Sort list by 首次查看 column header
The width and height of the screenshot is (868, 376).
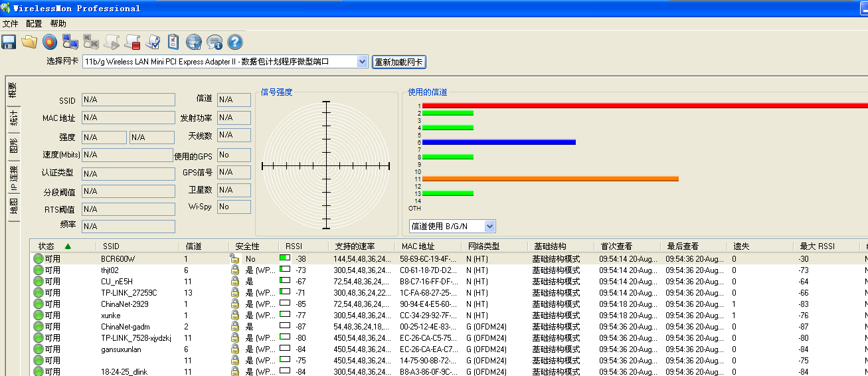(628, 246)
